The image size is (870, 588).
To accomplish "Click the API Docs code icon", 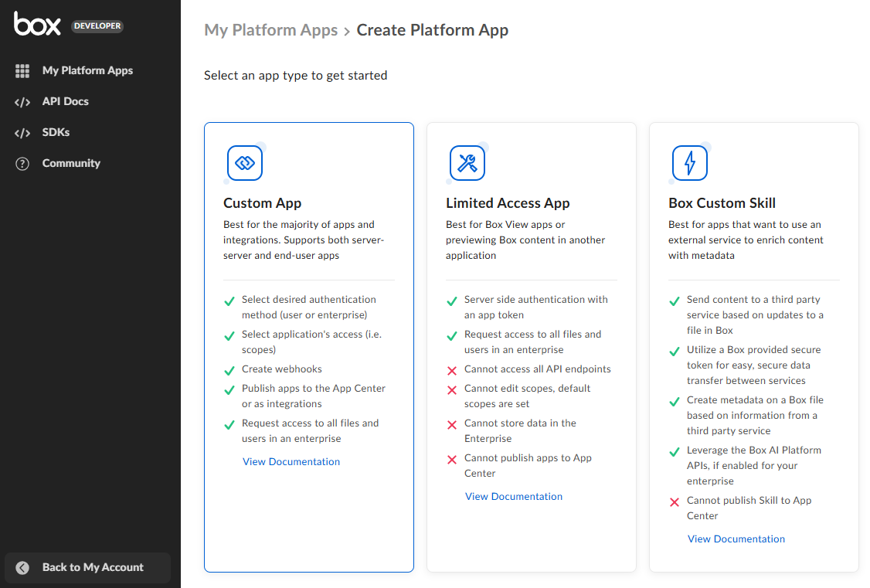I will 22,102.
